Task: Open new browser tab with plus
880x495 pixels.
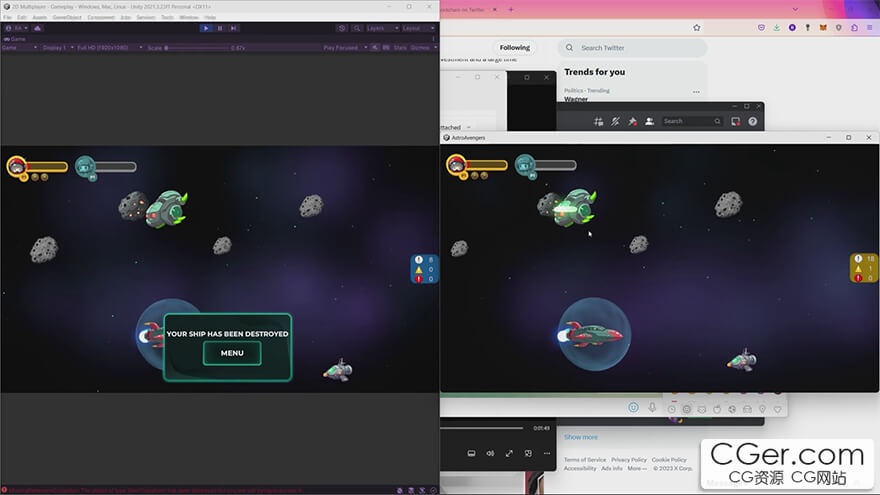Action: [511, 10]
